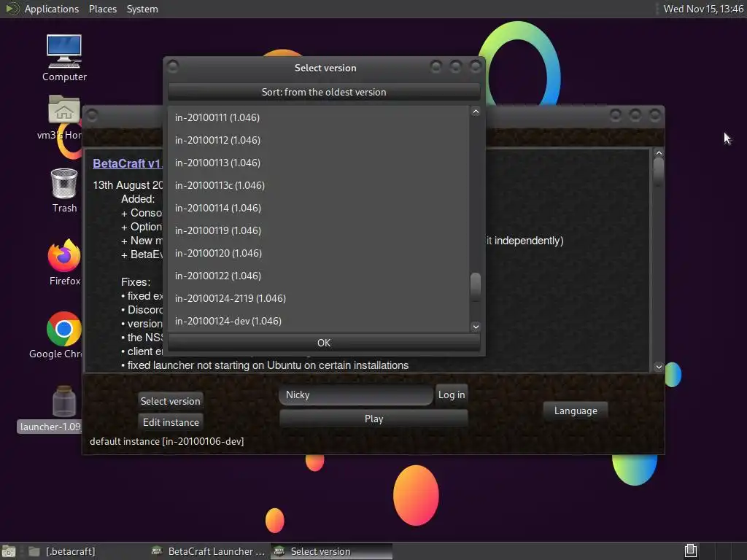Select version in-20100119 (1.046)
This screenshot has width=747, height=560.
coord(318,230)
